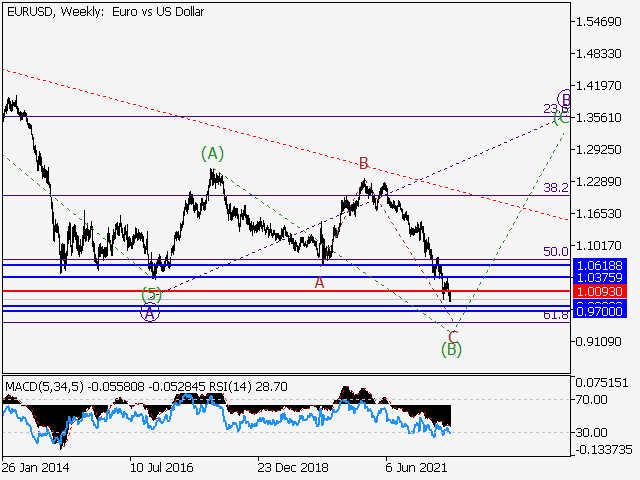The image size is (640, 480).
Task: Select the blue 1.06188 price tag
Action: [600, 265]
